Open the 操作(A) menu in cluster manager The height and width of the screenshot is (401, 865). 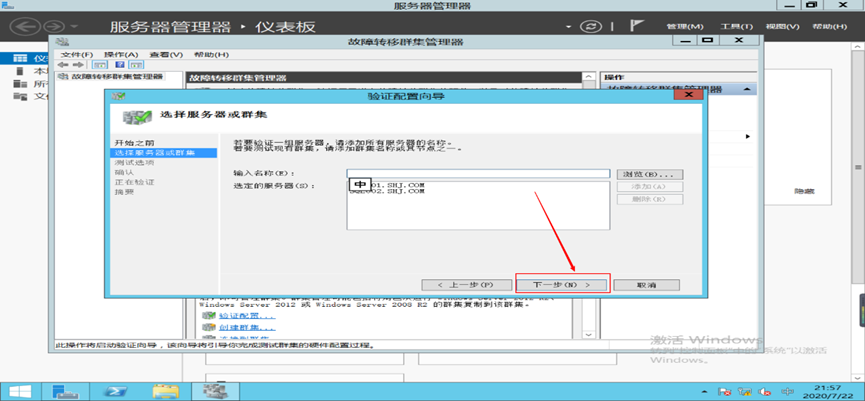click(x=121, y=55)
